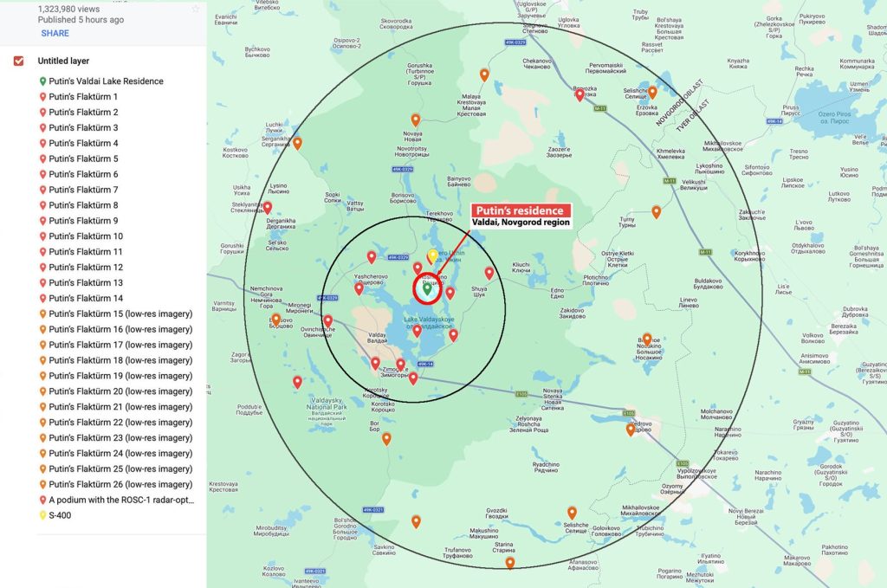Click the red marker near Steklyanitsy on the map

(269, 208)
